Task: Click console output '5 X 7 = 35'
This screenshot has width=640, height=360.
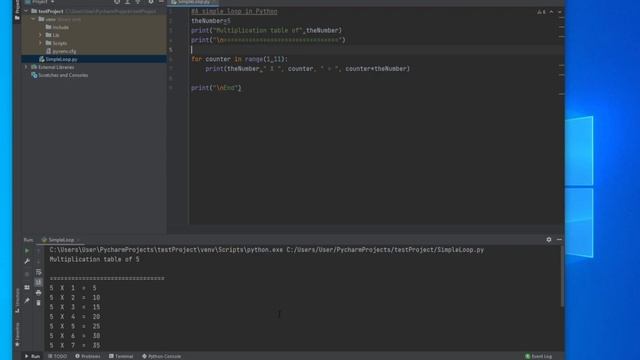Action: [75, 345]
